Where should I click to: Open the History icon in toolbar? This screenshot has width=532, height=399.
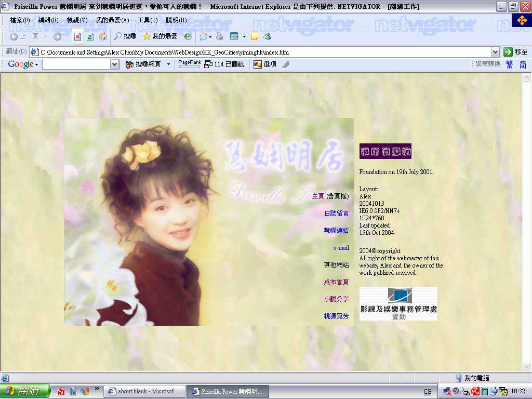(x=188, y=36)
